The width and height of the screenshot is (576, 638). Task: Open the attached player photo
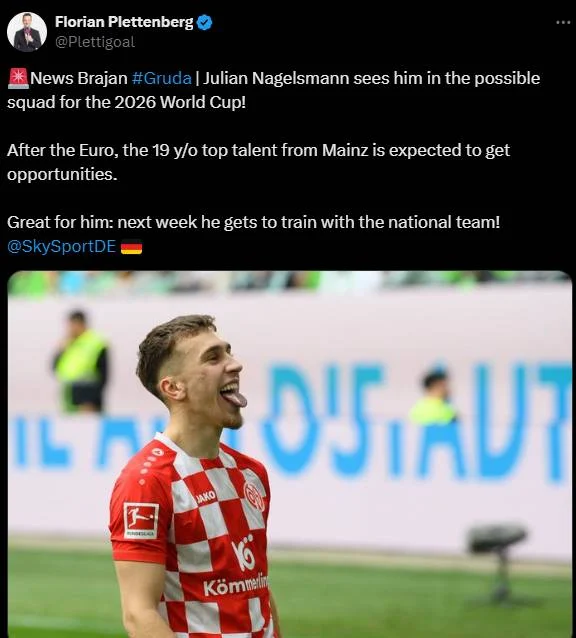click(290, 454)
